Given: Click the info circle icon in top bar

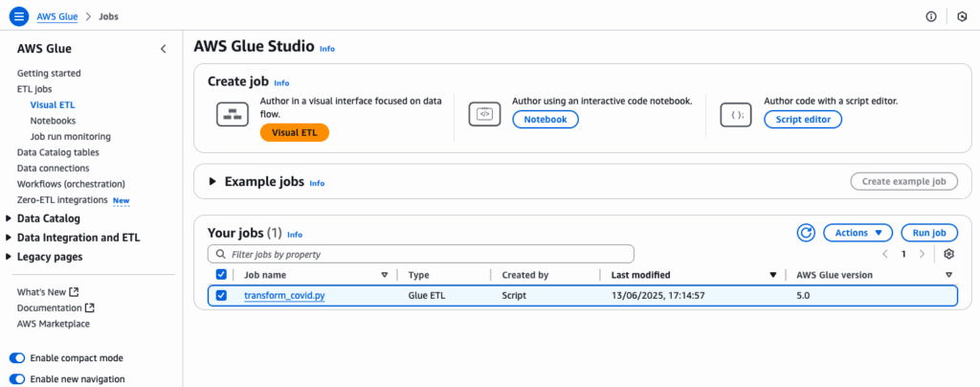Looking at the screenshot, I should click(x=931, y=17).
